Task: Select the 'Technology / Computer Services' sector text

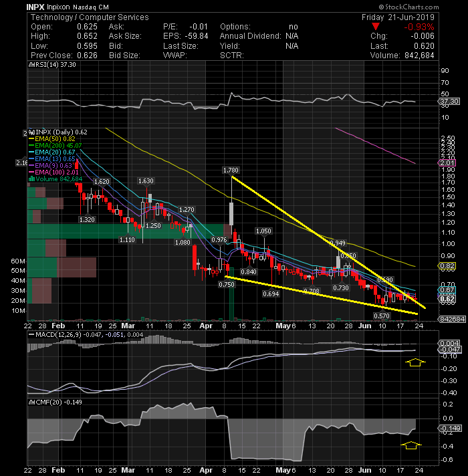Action: (x=90, y=17)
